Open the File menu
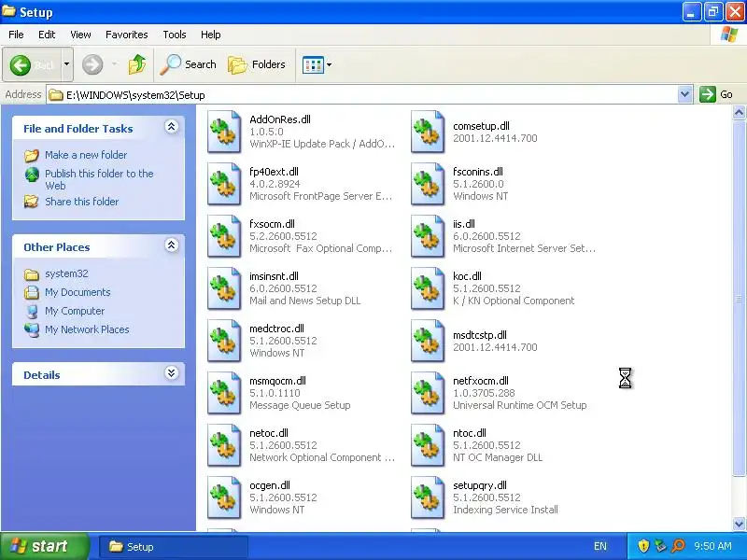747x560 pixels. [16, 35]
